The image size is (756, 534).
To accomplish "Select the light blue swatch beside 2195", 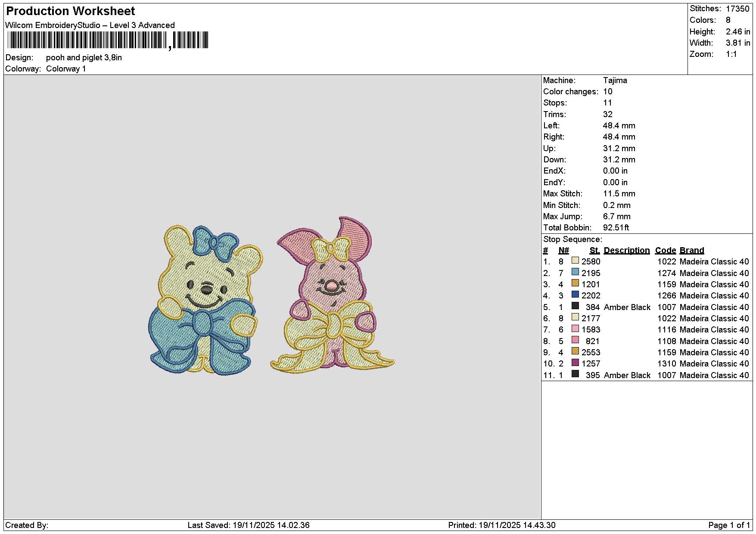I will tap(575, 272).
